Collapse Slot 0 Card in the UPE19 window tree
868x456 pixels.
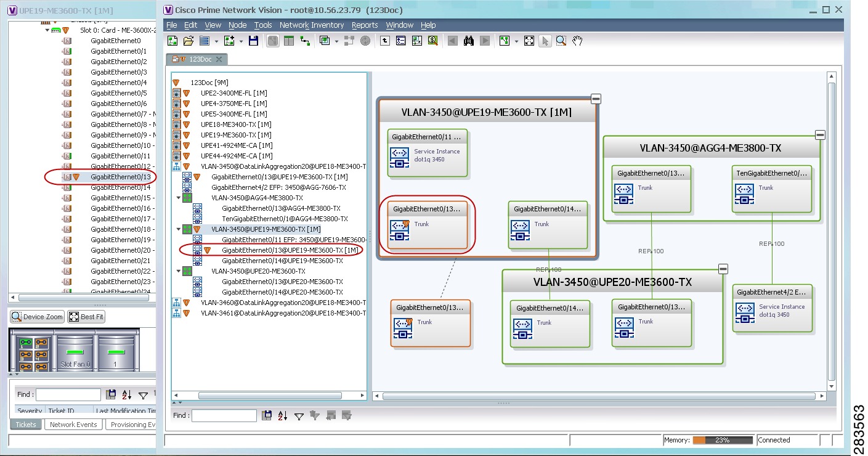(47, 30)
